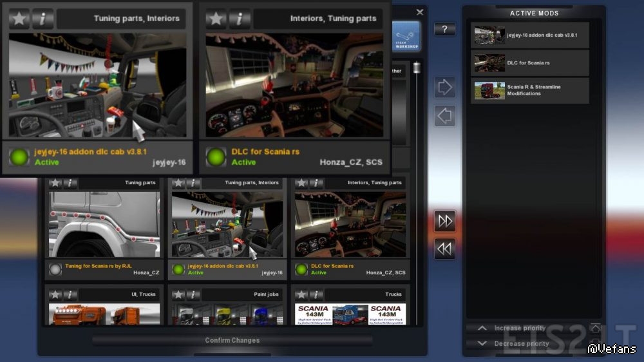Select DLC for Scania rs in Active Mods list

pos(530,63)
